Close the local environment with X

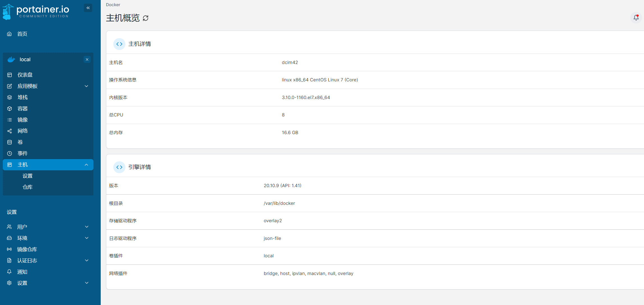click(87, 59)
